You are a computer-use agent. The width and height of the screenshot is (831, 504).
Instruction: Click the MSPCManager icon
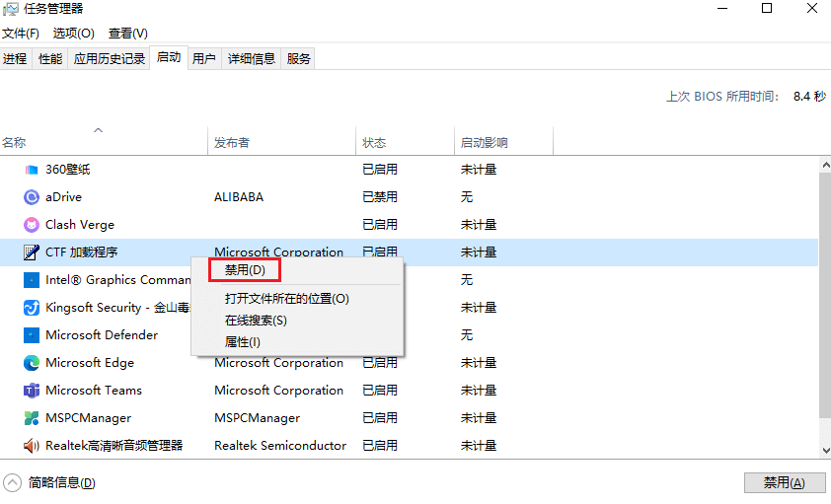pos(32,418)
